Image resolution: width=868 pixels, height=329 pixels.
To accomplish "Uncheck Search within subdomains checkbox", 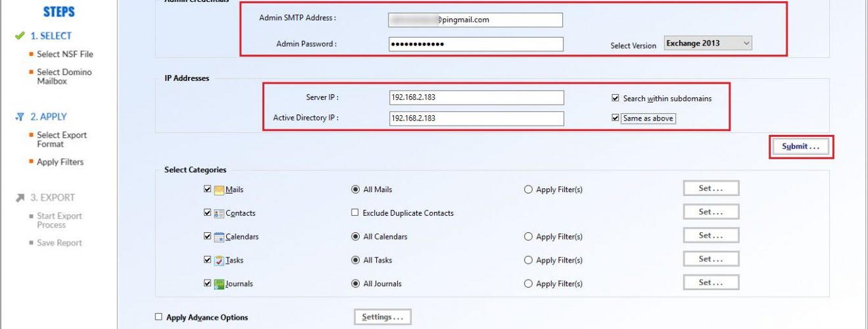I will 615,98.
